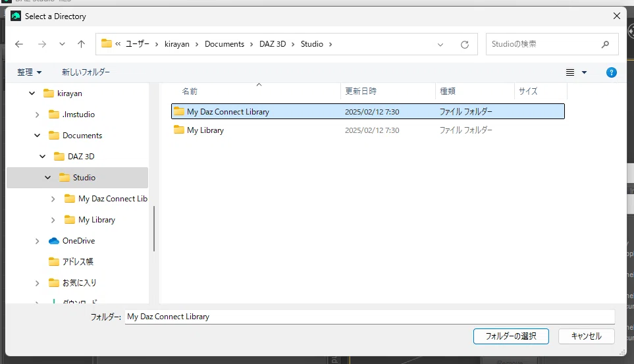Select kirayan in the breadcrumb path
634x364 pixels.
pyautogui.click(x=176, y=43)
